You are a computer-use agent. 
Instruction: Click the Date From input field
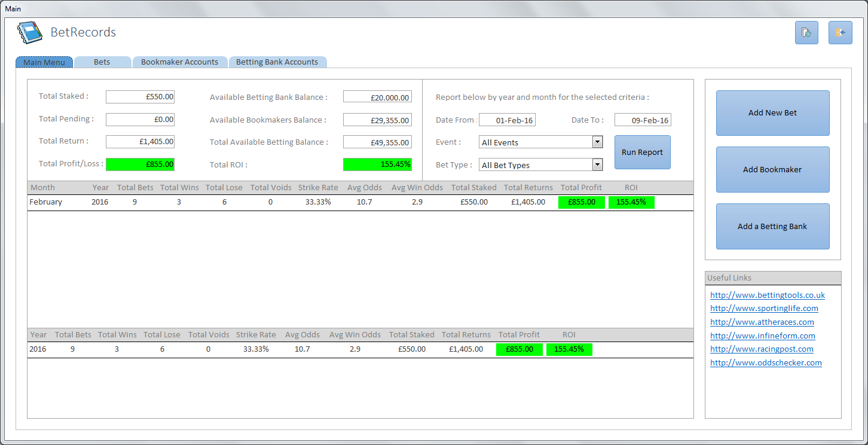(x=507, y=120)
